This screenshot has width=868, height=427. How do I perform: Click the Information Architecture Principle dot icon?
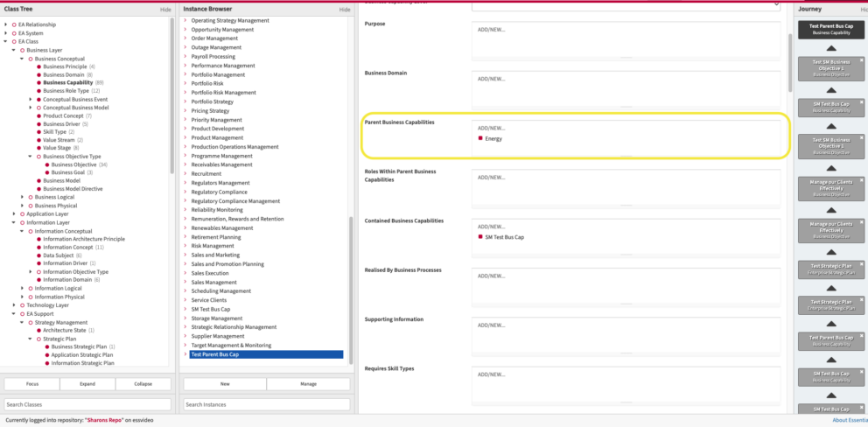[38, 239]
